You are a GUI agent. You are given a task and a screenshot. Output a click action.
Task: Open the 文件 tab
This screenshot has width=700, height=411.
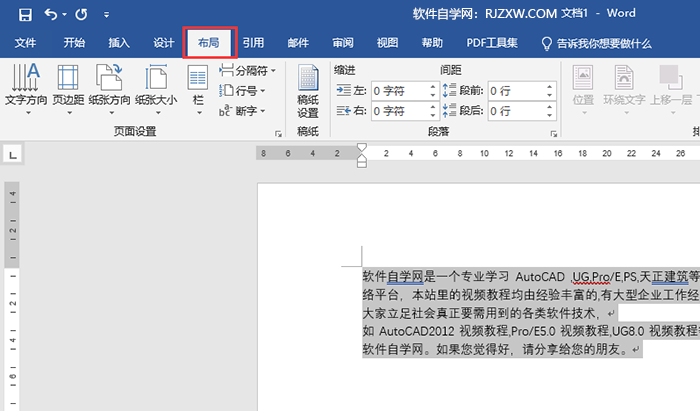click(x=25, y=43)
